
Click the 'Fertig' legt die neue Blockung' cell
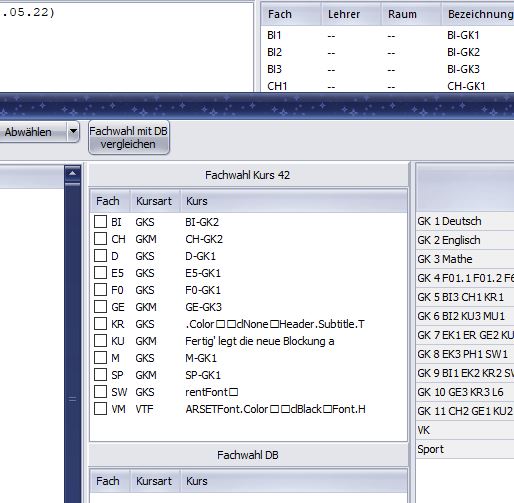click(x=260, y=341)
